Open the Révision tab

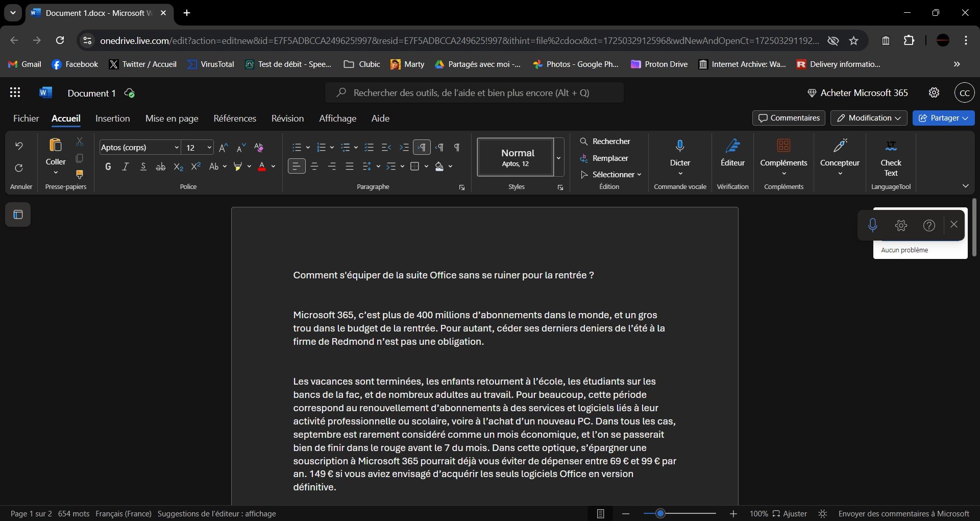(x=287, y=118)
